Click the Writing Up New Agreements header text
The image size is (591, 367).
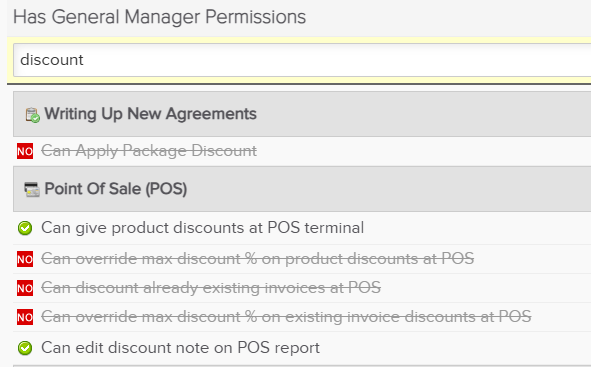coord(150,114)
